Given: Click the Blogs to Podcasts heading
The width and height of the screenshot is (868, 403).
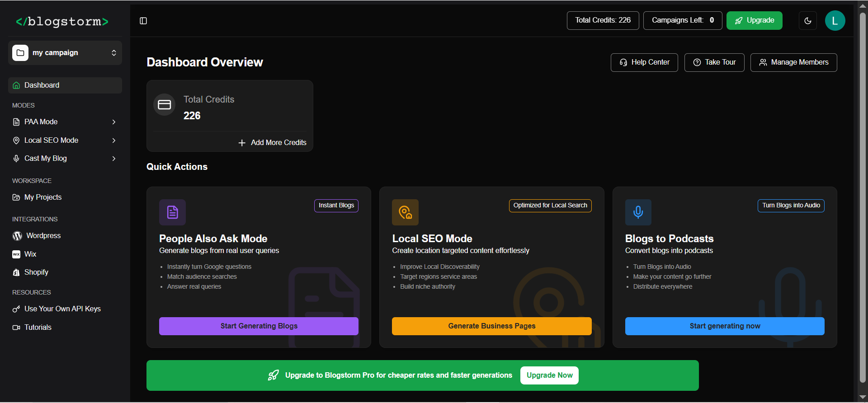Looking at the screenshot, I should (670, 239).
